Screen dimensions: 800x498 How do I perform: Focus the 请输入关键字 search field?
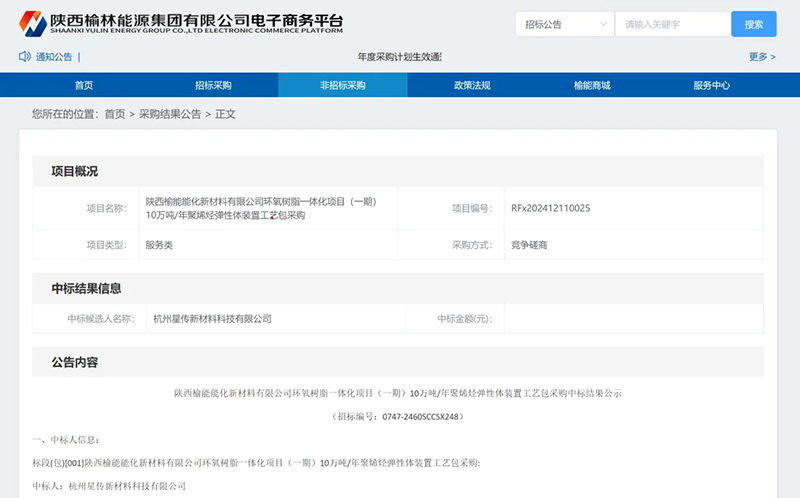pyautogui.click(x=673, y=24)
